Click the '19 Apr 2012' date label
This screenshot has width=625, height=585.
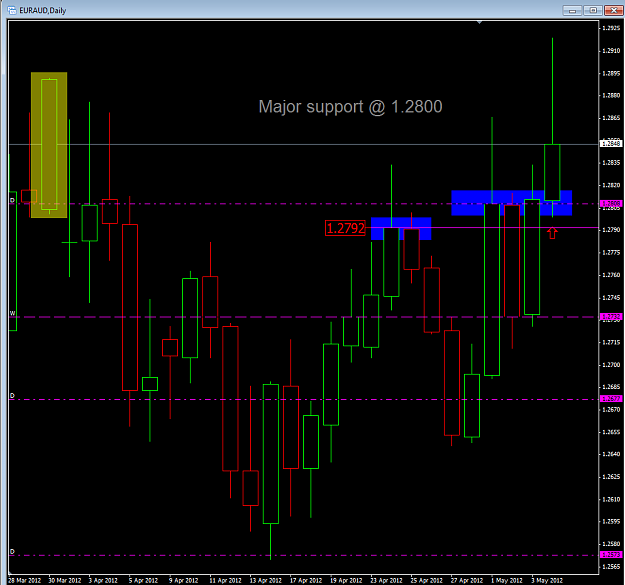click(346, 580)
